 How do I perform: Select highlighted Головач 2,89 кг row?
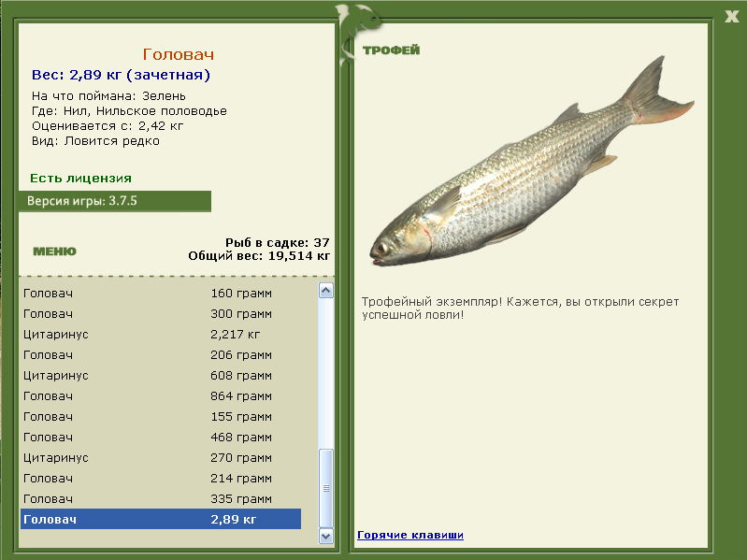[161, 519]
